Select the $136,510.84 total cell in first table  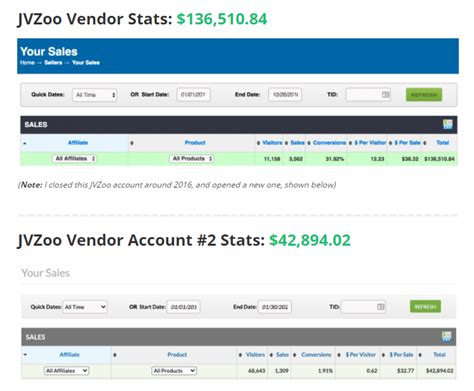pyautogui.click(x=439, y=159)
